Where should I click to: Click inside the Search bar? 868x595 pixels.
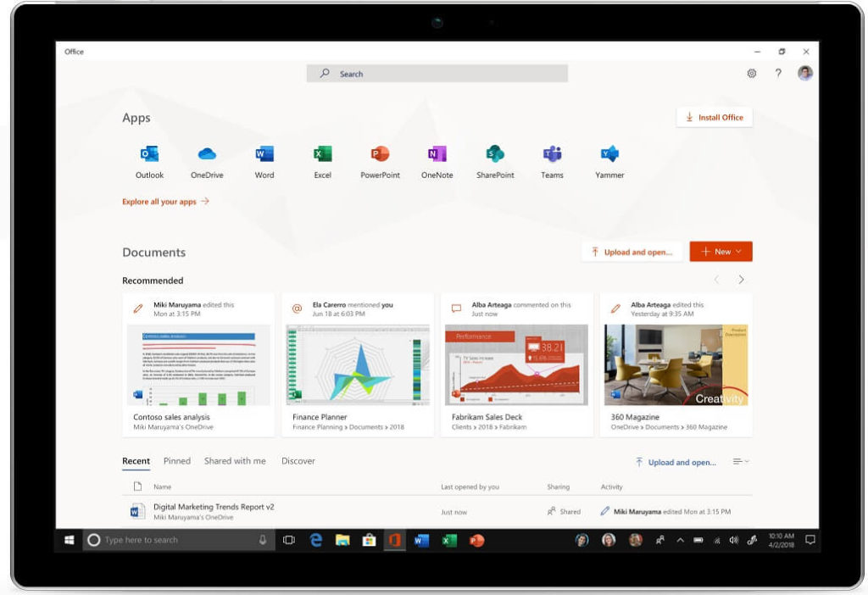pyautogui.click(x=437, y=74)
